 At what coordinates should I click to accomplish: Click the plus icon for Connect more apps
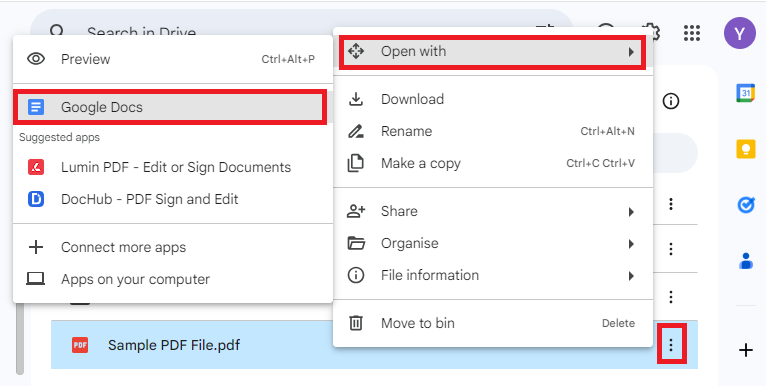pyautogui.click(x=36, y=247)
